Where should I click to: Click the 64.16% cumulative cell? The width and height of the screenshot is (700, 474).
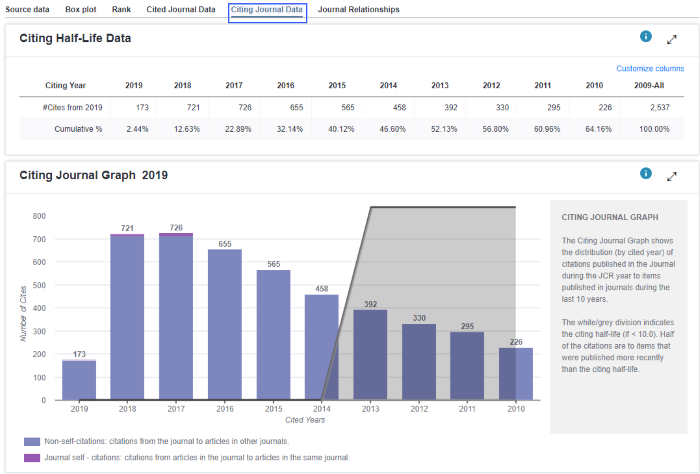[598, 129]
